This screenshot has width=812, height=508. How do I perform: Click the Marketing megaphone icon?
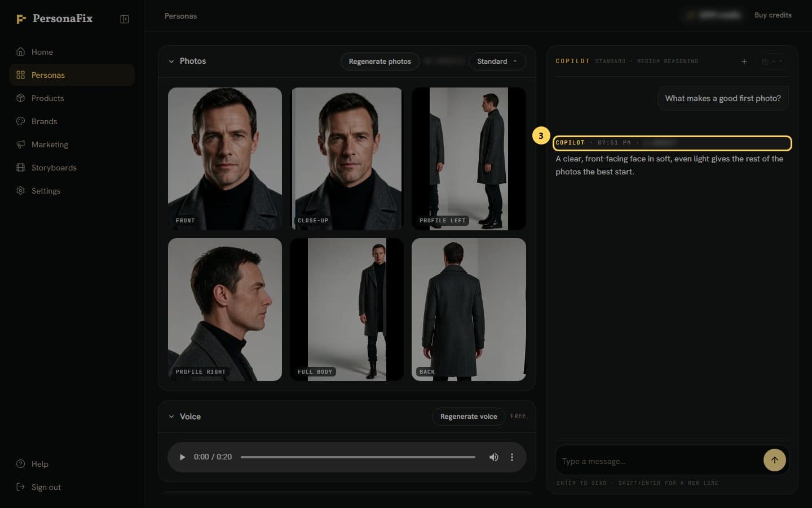pyautogui.click(x=21, y=144)
